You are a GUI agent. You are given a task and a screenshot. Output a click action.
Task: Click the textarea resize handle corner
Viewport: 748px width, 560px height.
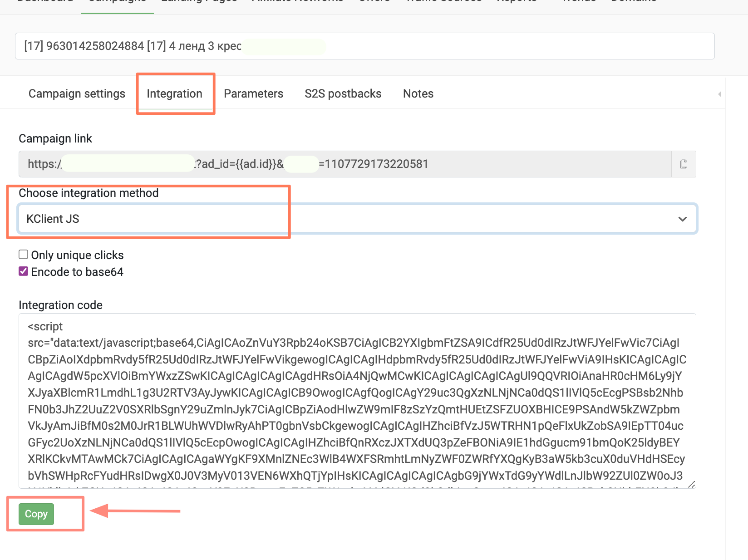tap(691, 484)
